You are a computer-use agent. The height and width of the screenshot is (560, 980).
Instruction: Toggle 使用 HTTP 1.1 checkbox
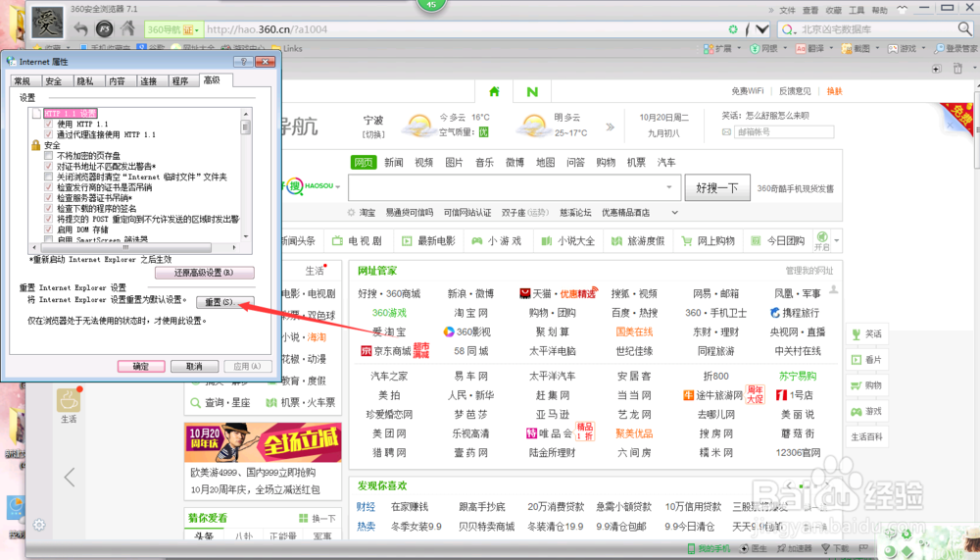(49, 124)
